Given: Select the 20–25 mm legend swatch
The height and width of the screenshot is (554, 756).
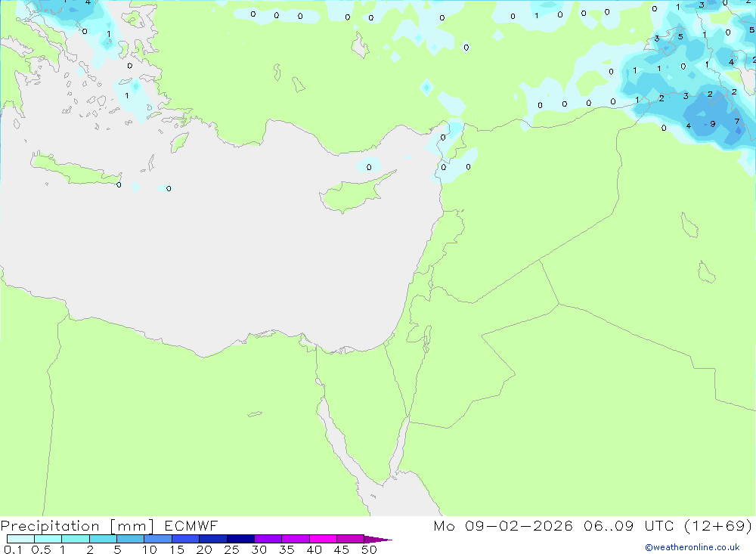Looking at the screenshot, I should click(212, 539).
